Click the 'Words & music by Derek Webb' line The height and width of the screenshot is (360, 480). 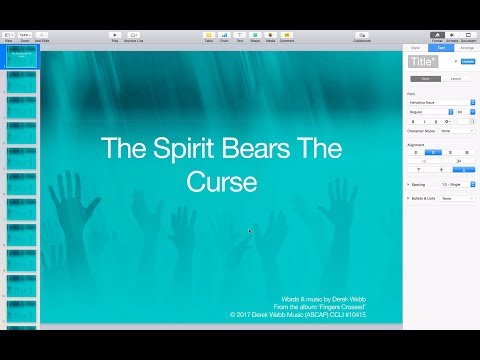coord(324,299)
